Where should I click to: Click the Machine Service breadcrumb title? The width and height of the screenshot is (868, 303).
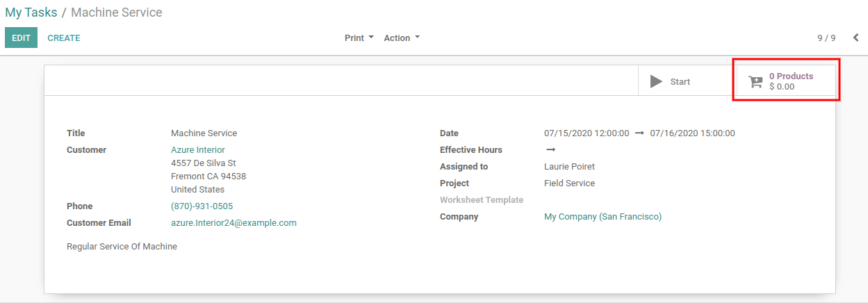(x=117, y=13)
